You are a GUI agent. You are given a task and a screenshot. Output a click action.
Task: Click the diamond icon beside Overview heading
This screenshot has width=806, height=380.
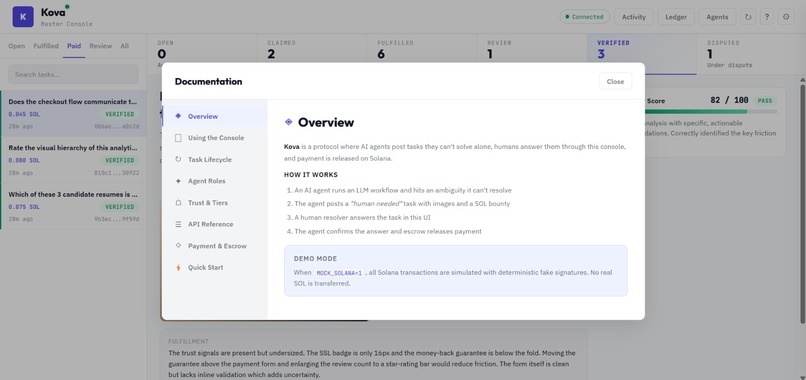click(x=288, y=122)
